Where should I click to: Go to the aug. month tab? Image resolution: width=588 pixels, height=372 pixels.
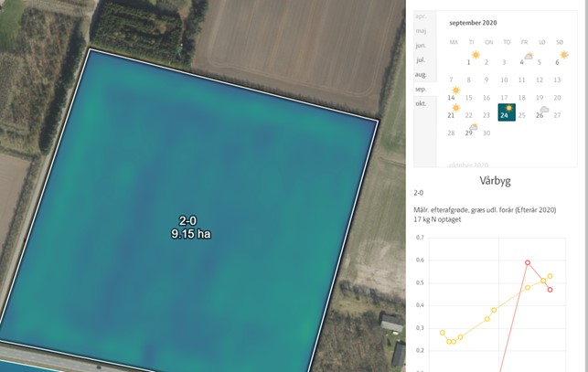[x=421, y=74]
